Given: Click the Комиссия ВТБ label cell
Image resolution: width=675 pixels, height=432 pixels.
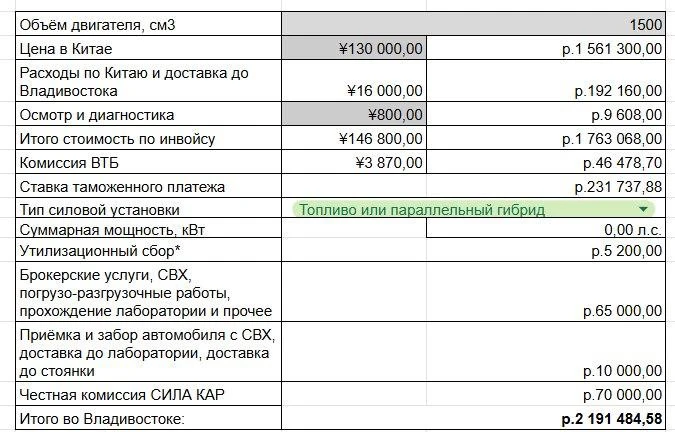Looking at the screenshot, I should tap(149, 162).
